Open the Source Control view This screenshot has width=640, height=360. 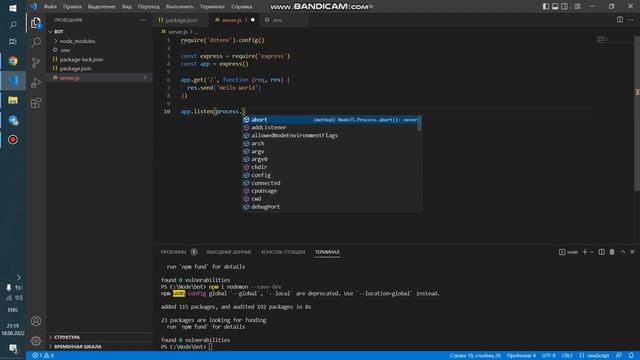point(36,62)
